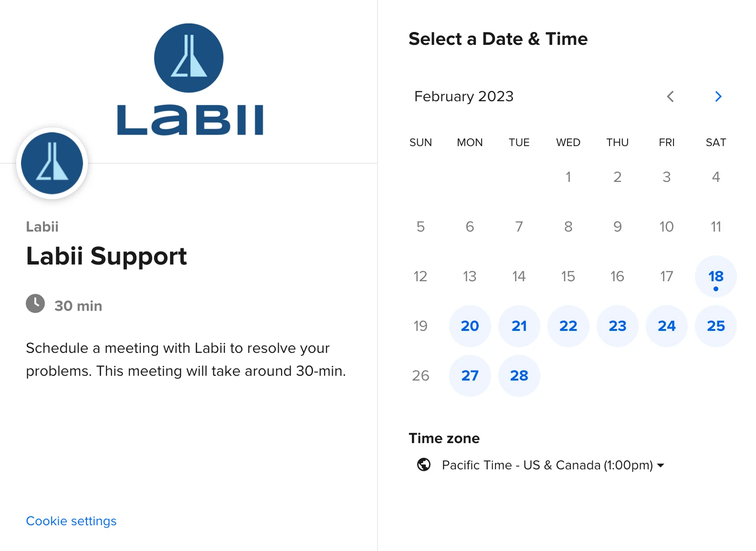Choose February 22 date
This screenshot has height=551, width=756.
(x=568, y=326)
